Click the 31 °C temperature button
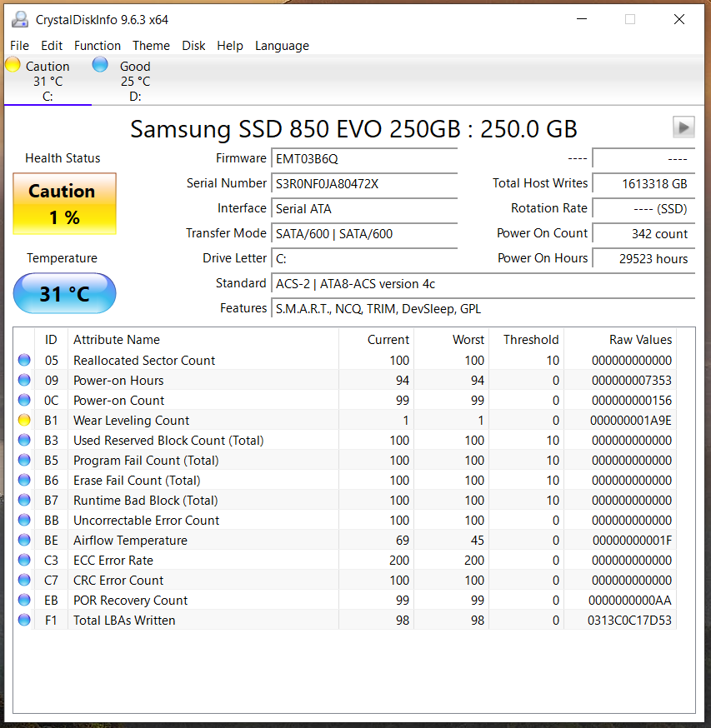This screenshot has height=728, width=711. pos(64,293)
